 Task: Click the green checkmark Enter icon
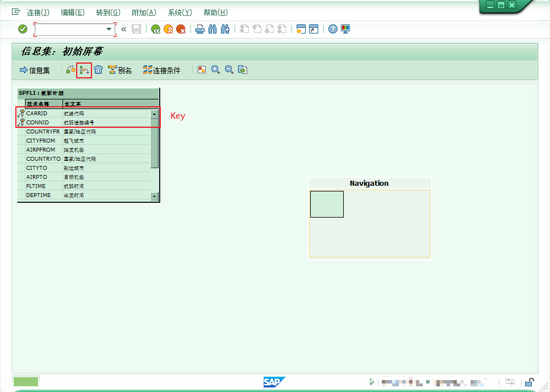(23, 29)
